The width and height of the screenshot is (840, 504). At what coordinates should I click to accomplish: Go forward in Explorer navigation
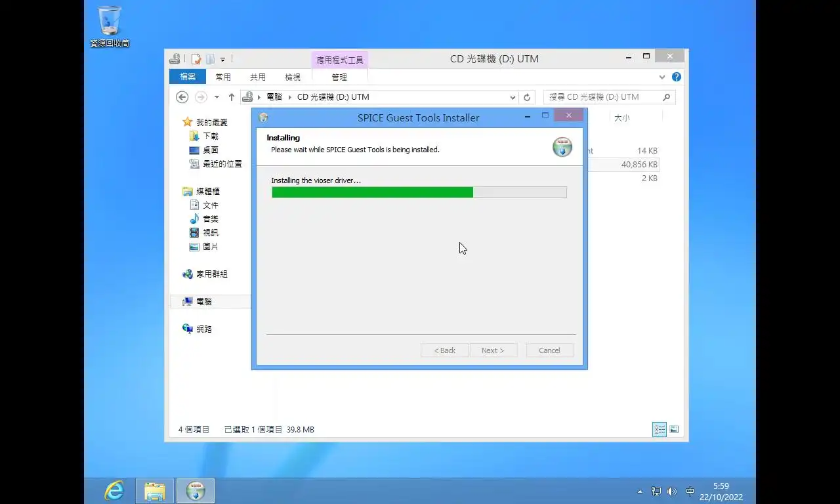click(x=201, y=97)
